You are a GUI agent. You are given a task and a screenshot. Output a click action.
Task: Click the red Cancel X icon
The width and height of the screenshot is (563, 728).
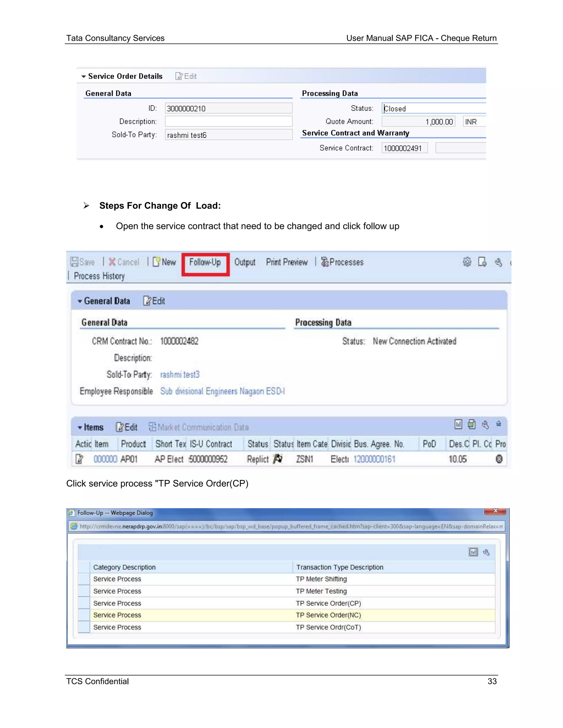(x=112, y=262)
